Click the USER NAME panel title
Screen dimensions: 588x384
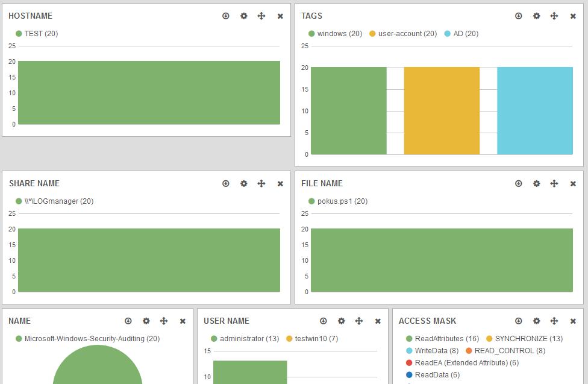(x=227, y=321)
